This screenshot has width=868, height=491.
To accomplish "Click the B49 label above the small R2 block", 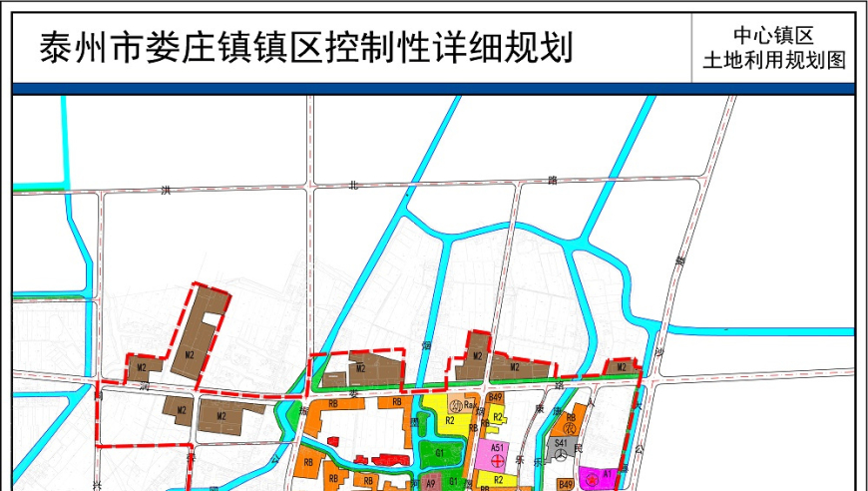I will [x=495, y=398].
